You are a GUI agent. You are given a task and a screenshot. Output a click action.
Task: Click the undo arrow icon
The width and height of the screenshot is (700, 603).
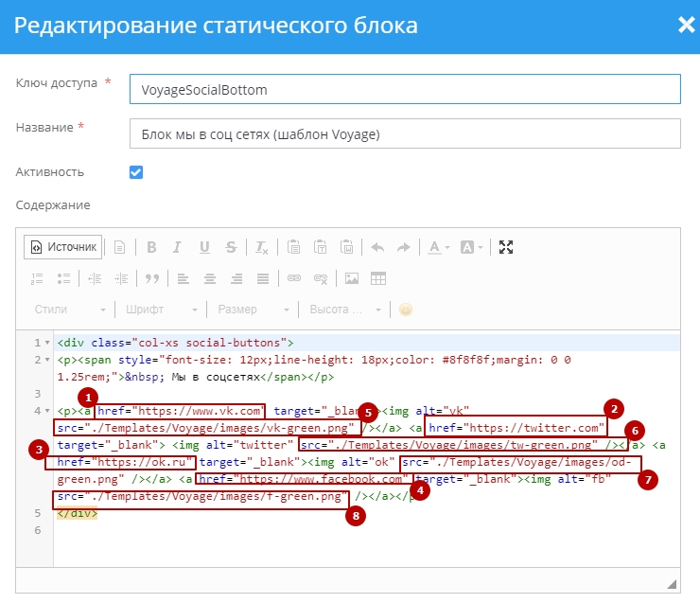tap(376, 248)
